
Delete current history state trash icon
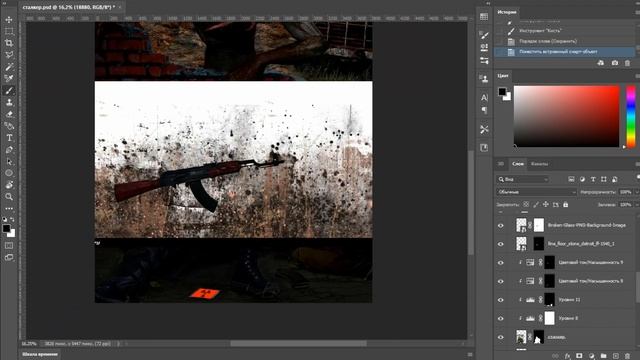coord(627,63)
